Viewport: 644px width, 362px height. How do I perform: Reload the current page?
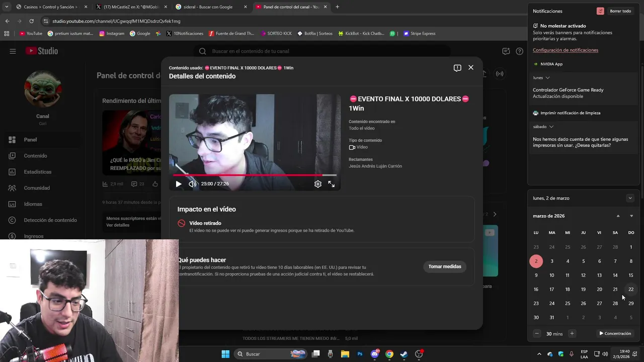[x=31, y=21]
